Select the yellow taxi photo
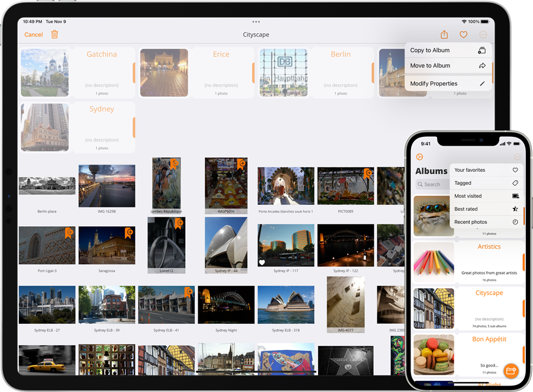This screenshot has height=392, width=533. [47, 361]
